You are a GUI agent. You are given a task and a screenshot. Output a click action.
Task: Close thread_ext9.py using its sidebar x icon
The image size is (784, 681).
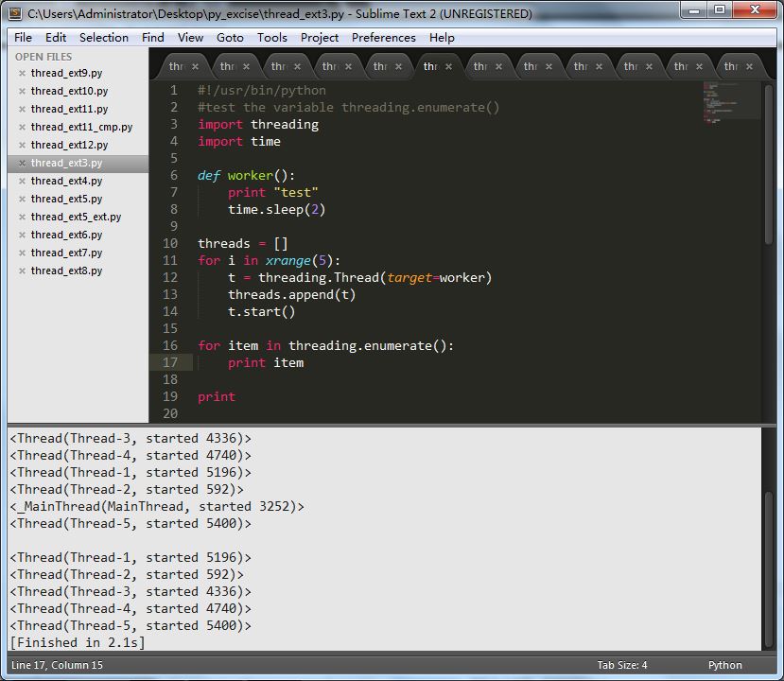[x=22, y=74]
